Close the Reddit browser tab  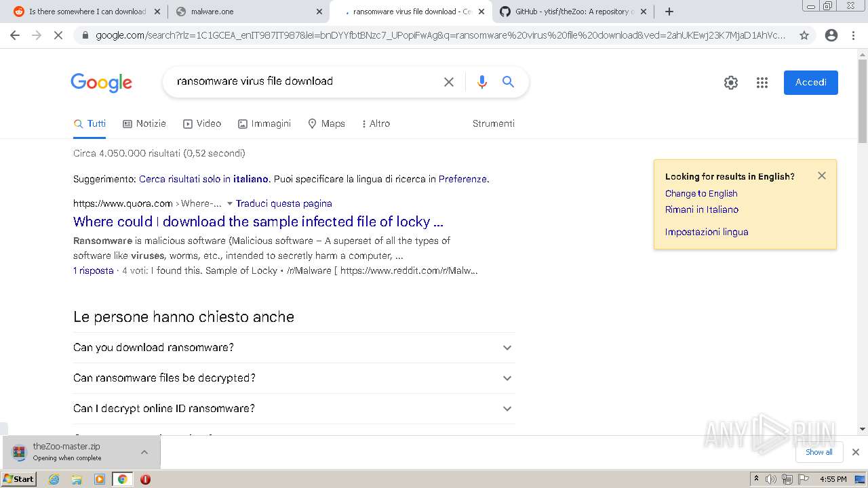(157, 12)
